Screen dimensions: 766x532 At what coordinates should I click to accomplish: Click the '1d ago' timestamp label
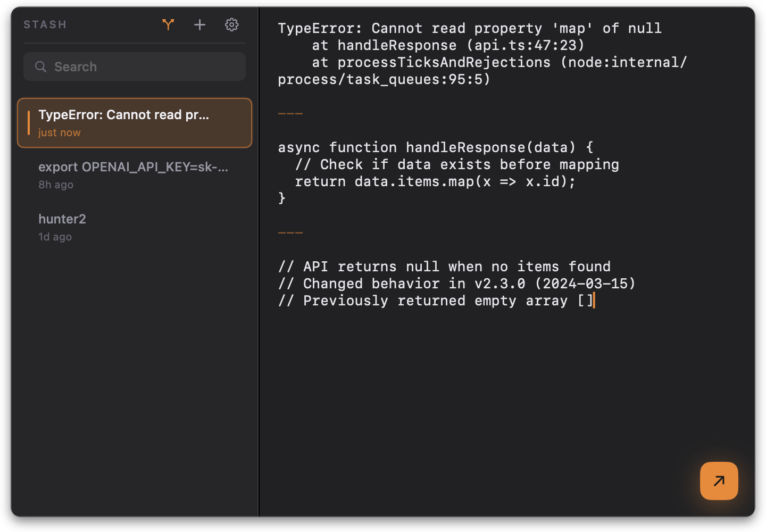(55, 237)
